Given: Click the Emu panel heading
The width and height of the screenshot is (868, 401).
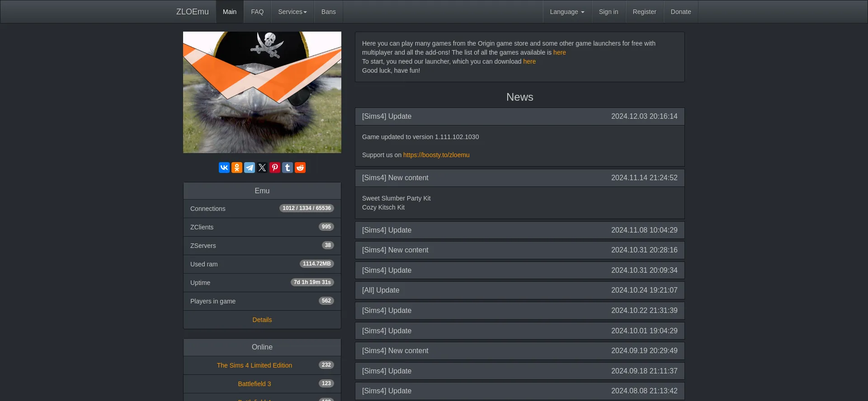Looking at the screenshot, I should 262,191.
